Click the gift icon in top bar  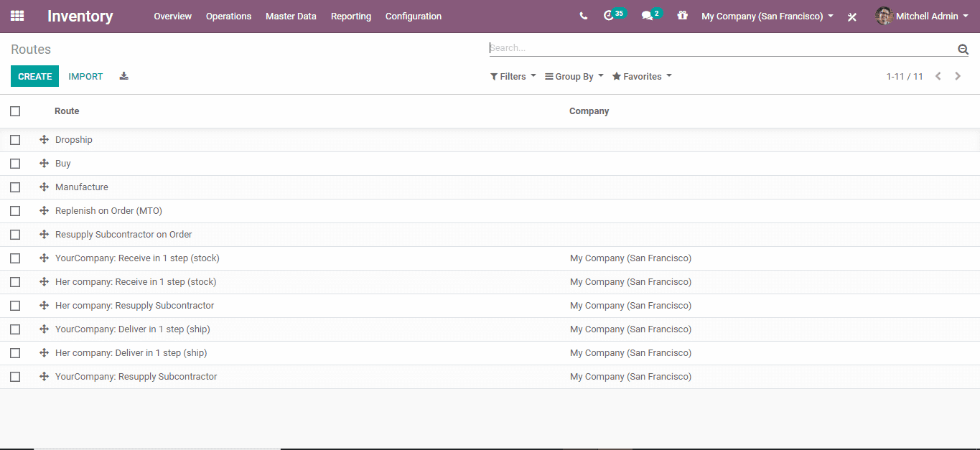[x=682, y=15]
